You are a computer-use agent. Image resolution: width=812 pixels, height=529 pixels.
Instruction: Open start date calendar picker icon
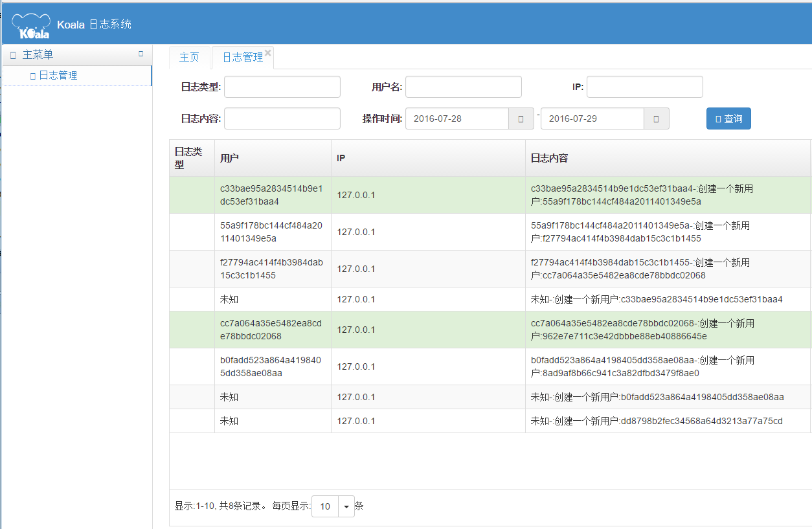click(521, 119)
